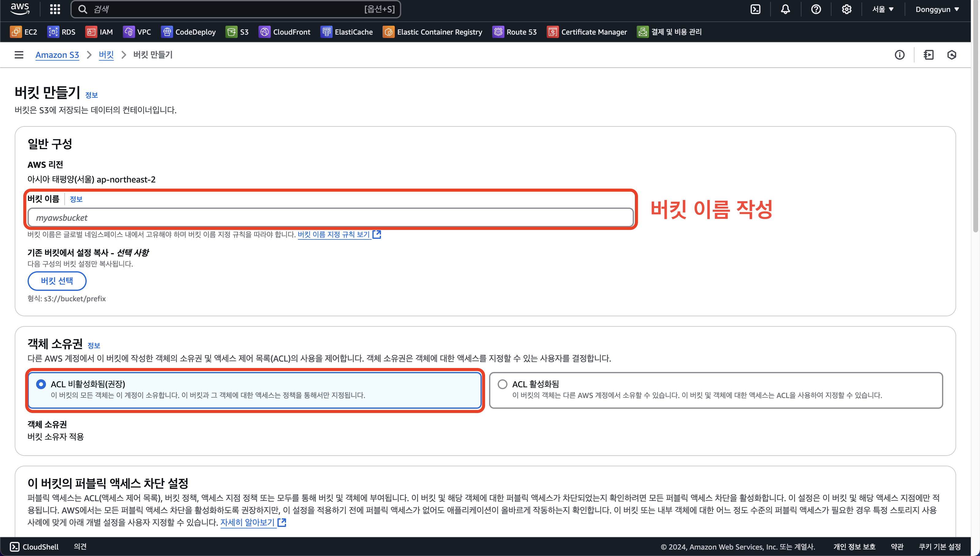Open the AWS services grid menu
The height and width of the screenshot is (556, 980).
(55, 9)
